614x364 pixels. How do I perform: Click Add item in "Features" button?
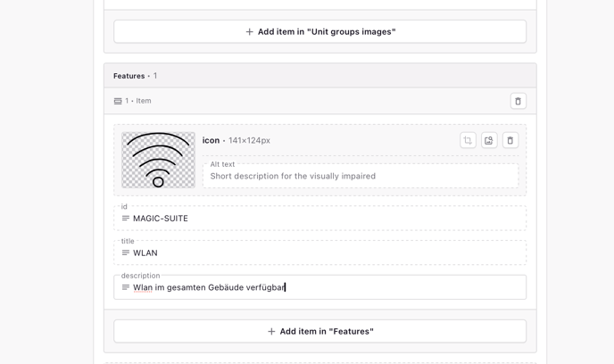[x=319, y=332]
